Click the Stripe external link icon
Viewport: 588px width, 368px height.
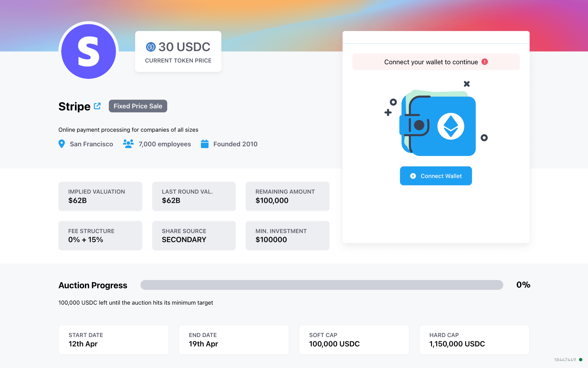(97, 106)
